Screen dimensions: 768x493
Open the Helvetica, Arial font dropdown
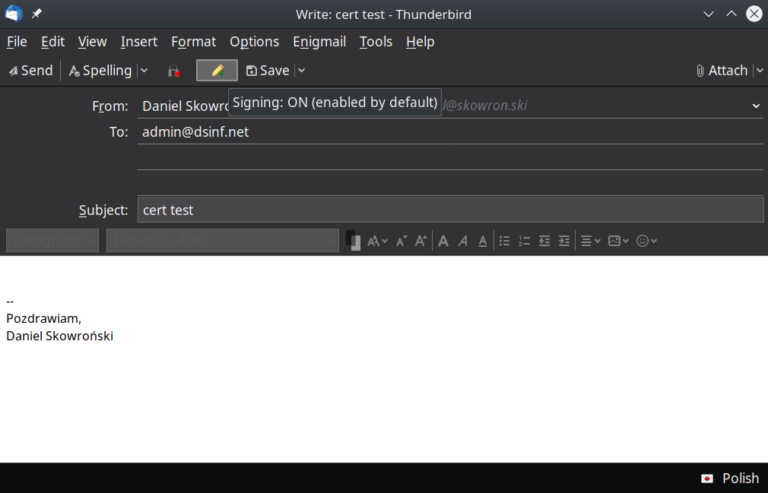[222, 240]
